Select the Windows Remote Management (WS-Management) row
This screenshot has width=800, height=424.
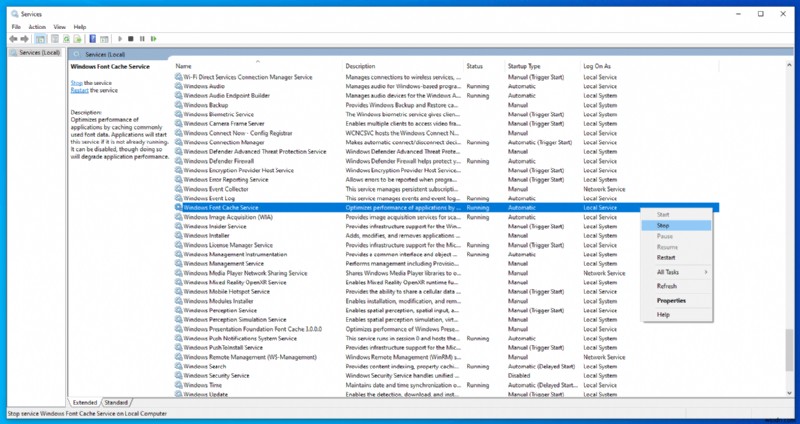446,357
